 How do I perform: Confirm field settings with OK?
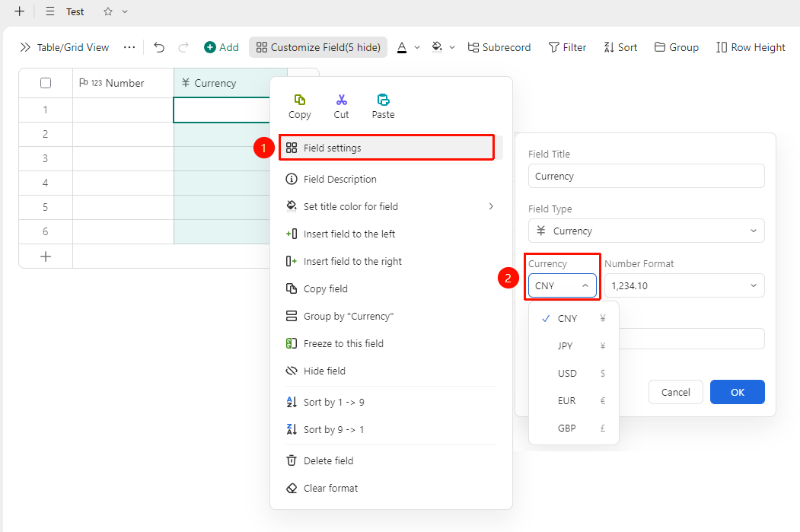pyautogui.click(x=738, y=392)
